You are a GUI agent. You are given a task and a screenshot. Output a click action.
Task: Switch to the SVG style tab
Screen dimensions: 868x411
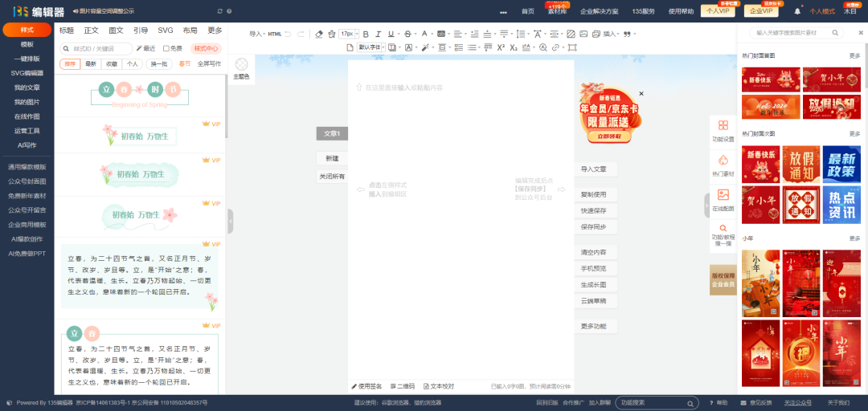[165, 30]
